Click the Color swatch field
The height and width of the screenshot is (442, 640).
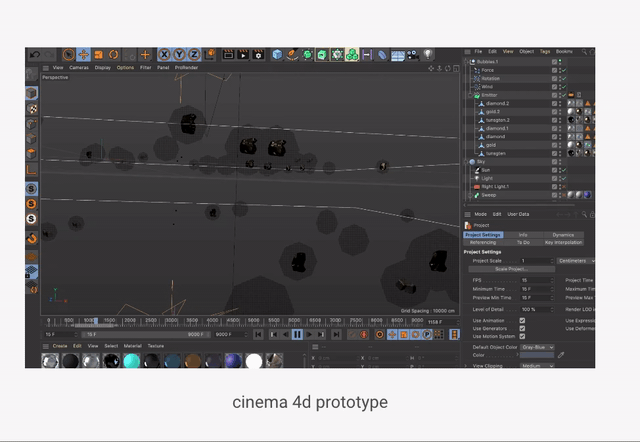click(x=537, y=355)
